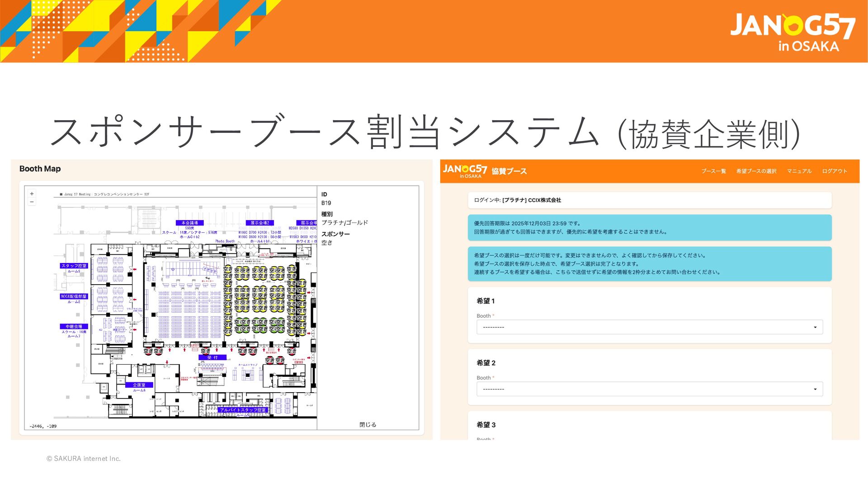Image resolution: width=868 pixels, height=488 pixels.
Task: Click the JANOG57 logo in orange navbar
Action: point(465,171)
